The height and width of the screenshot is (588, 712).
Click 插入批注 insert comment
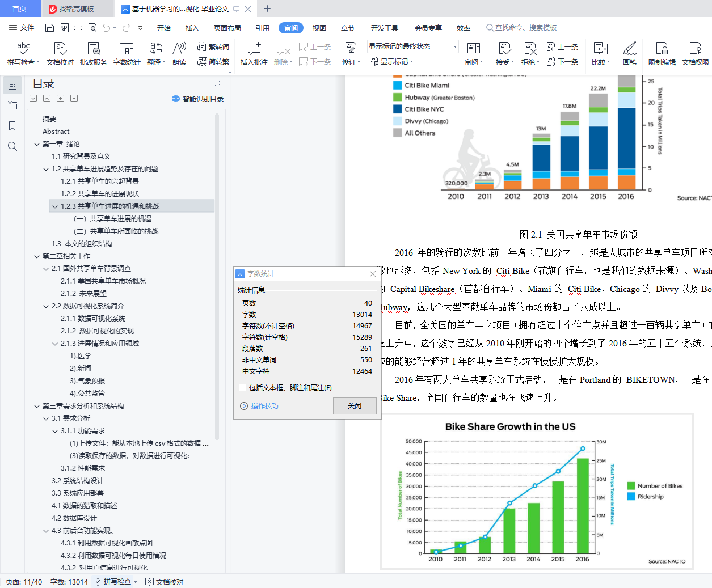click(254, 54)
